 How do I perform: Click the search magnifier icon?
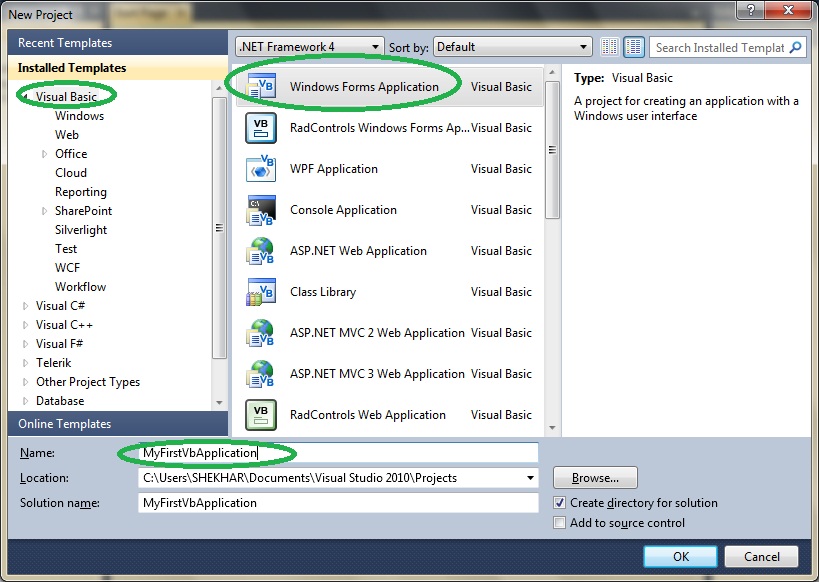click(x=795, y=48)
